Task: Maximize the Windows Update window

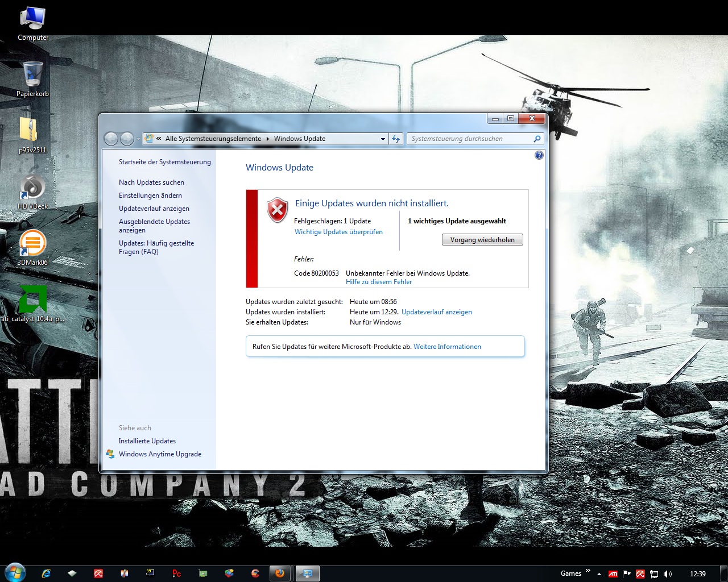Action: (x=511, y=119)
